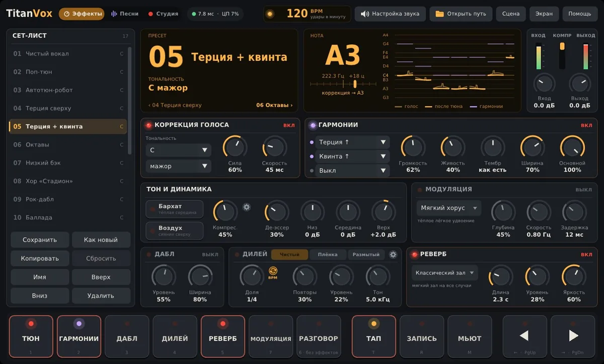
Task: Toggle the Воздух tone switch
Action: click(x=175, y=231)
